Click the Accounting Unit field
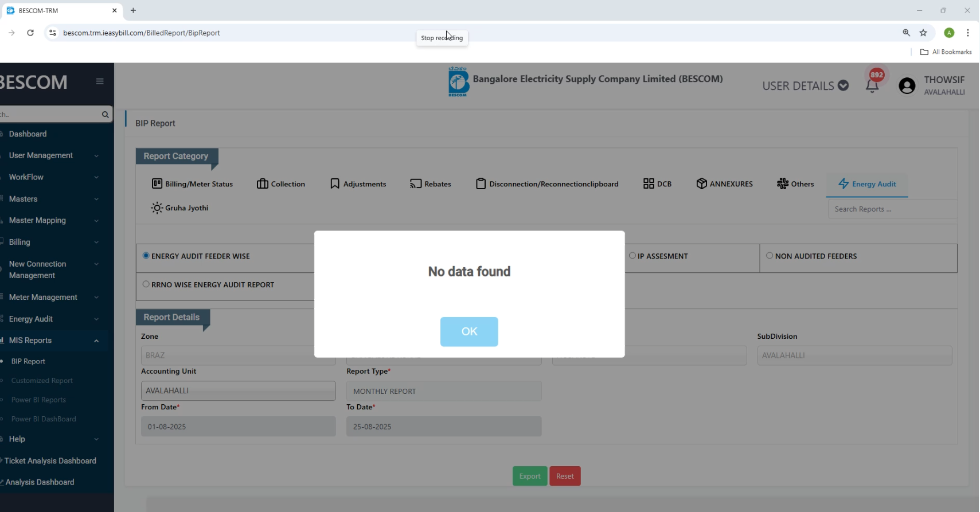This screenshot has width=980, height=512. click(239, 391)
